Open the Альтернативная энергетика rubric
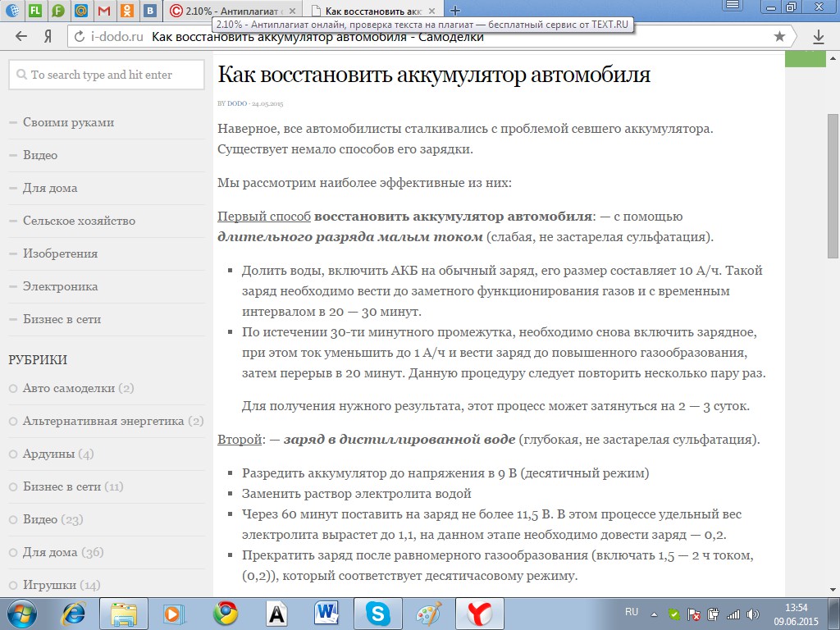The height and width of the screenshot is (630, 840). click(113, 421)
